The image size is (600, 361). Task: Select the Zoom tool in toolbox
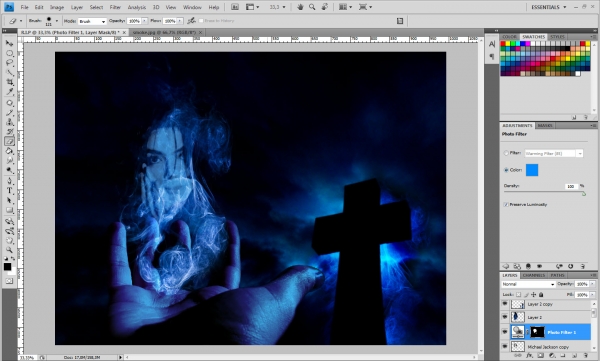coord(9,250)
